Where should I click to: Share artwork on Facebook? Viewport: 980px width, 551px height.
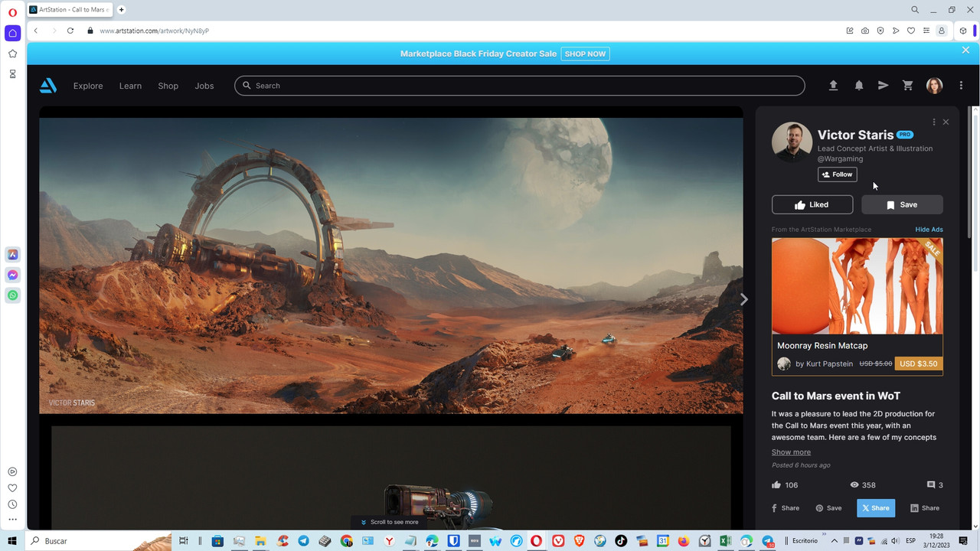click(786, 508)
